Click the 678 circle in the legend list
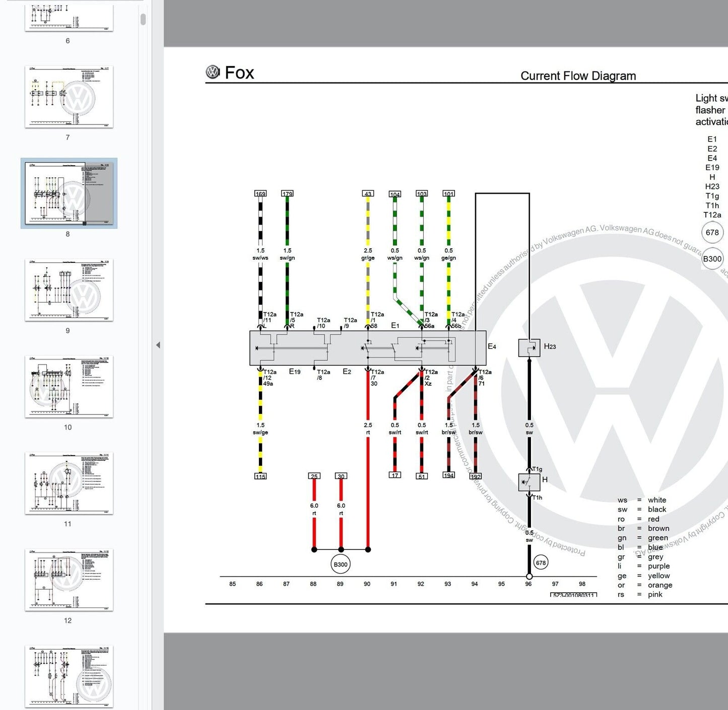Image resolution: width=728 pixels, height=710 pixels. click(712, 233)
